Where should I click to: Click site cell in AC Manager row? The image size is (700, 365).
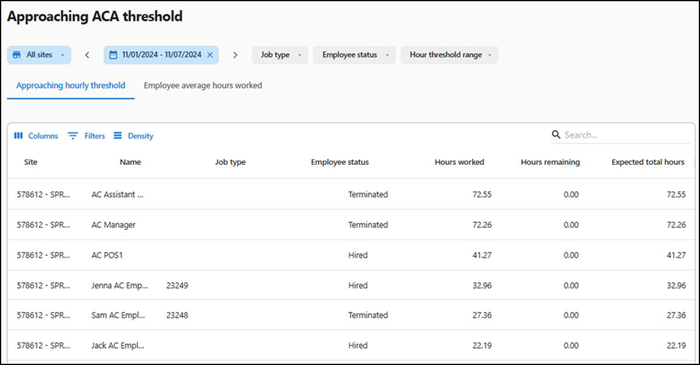click(x=43, y=225)
